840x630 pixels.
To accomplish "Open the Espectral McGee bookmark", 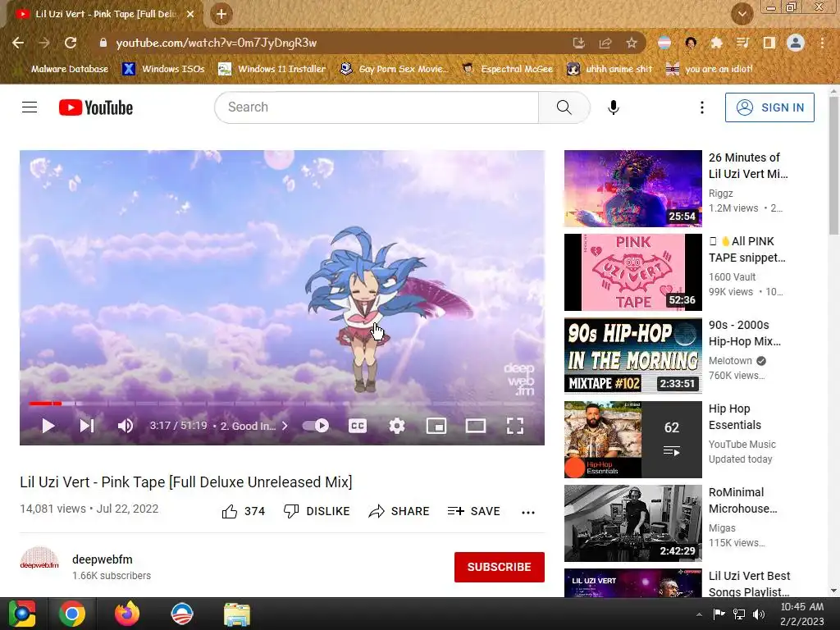I will [x=507, y=69].
